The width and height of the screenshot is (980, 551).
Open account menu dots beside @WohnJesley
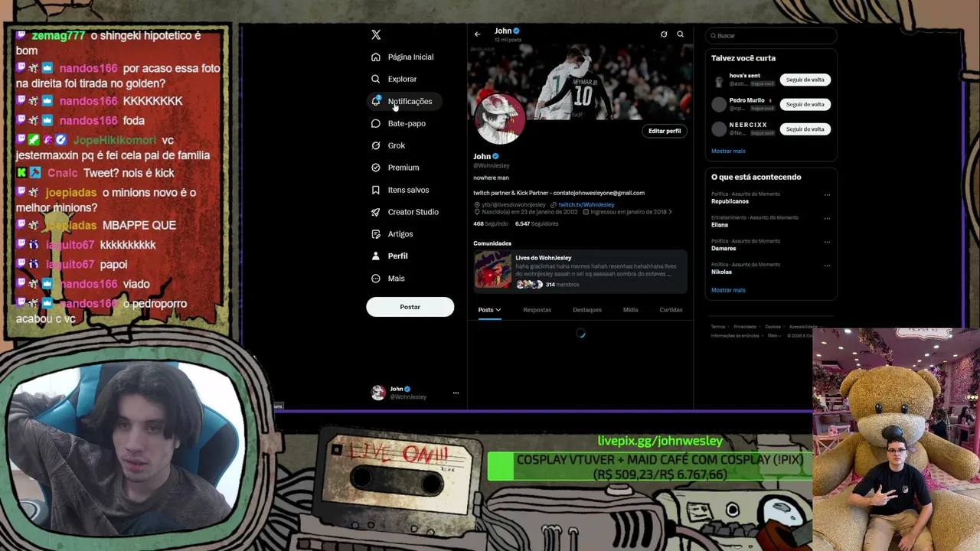pos(456,393)
